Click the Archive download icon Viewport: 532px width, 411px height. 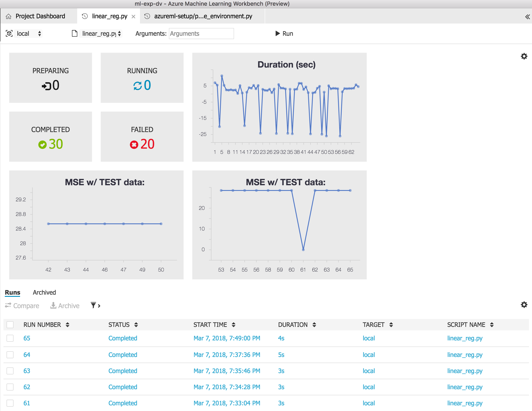53,305
